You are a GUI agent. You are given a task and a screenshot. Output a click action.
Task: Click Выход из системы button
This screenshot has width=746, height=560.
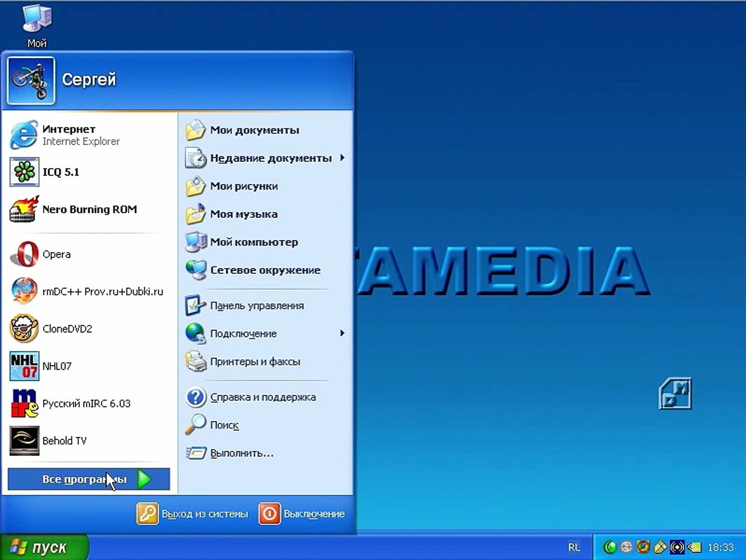point(192,514)
